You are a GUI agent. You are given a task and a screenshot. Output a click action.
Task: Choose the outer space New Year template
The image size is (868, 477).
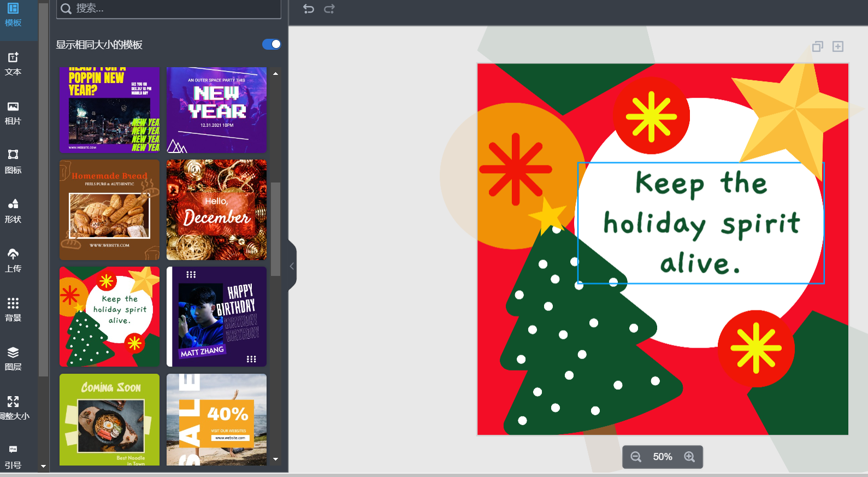click(216, 110)
